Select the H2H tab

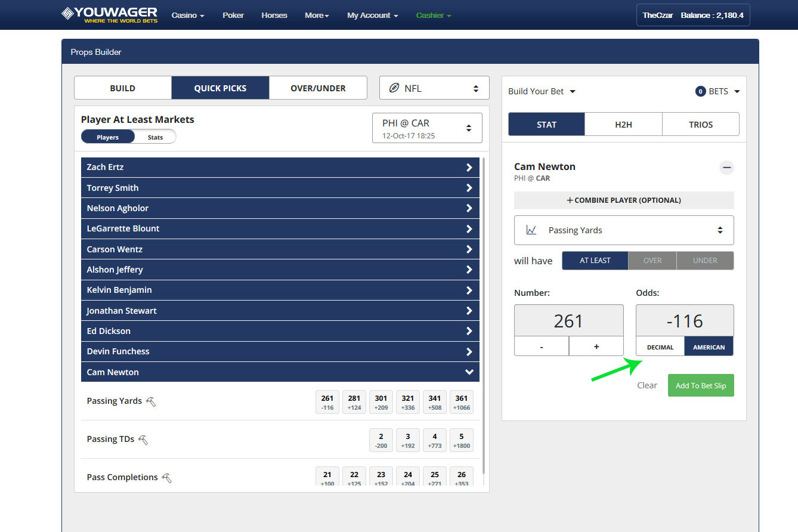(x=623, y=125)
